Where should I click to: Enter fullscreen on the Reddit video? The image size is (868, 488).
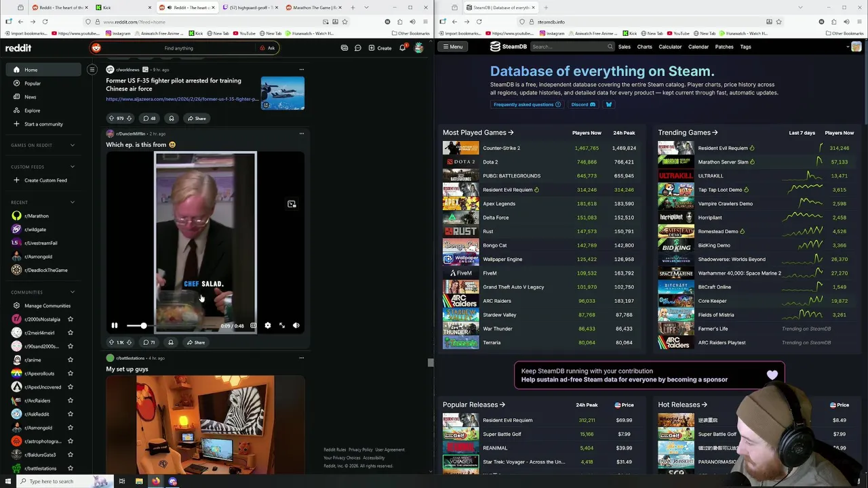pyautogui.click(x=282, y=326)
